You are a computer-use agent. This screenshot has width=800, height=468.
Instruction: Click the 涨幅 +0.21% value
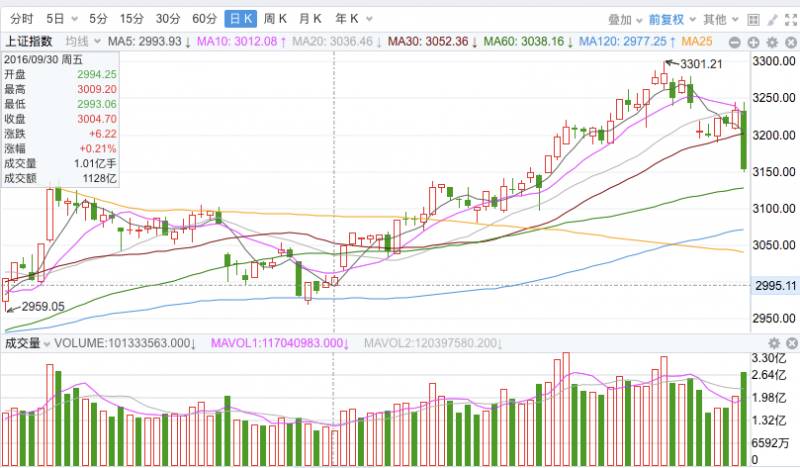point(98,149)
